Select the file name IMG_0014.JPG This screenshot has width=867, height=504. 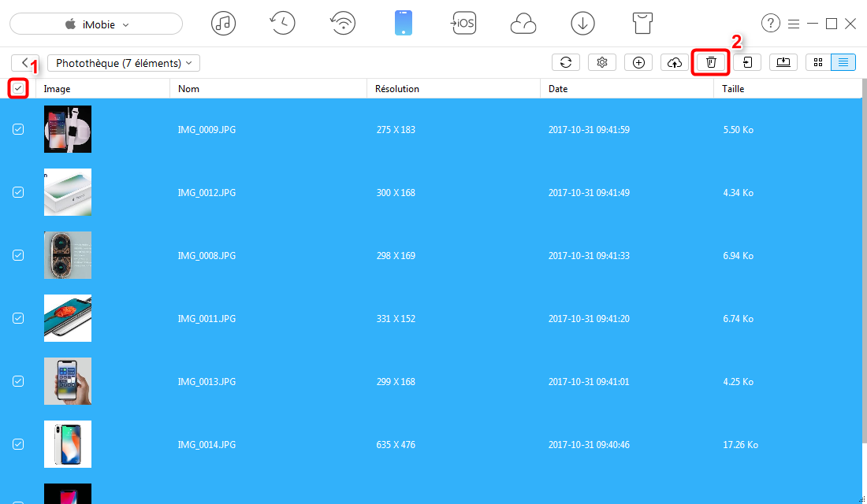coord(207,445)
